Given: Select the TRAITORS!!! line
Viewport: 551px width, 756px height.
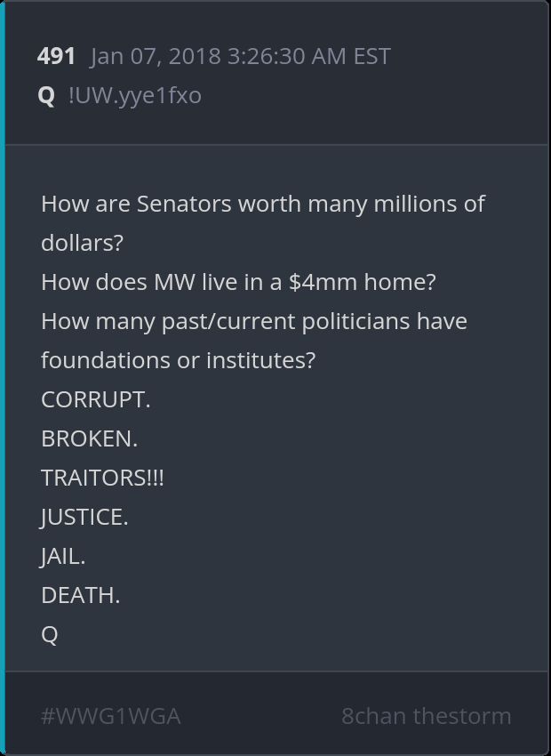Looking at the screenshot, I should pos(102,478).
